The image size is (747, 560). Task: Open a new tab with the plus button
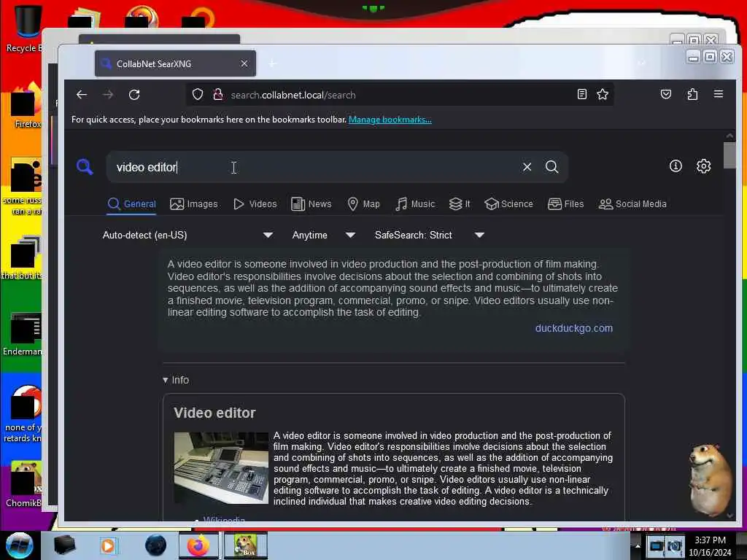pyautogui.click(x=272, y=63)
